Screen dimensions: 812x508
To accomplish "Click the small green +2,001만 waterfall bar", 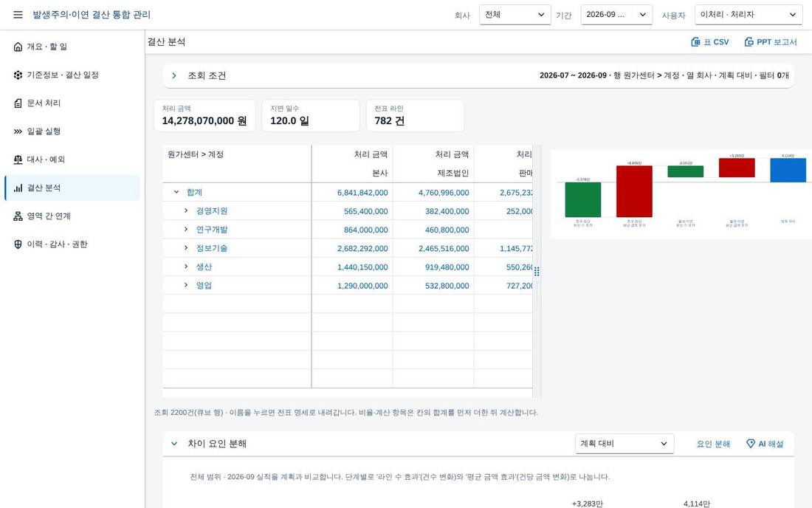I will click(685, 171).
